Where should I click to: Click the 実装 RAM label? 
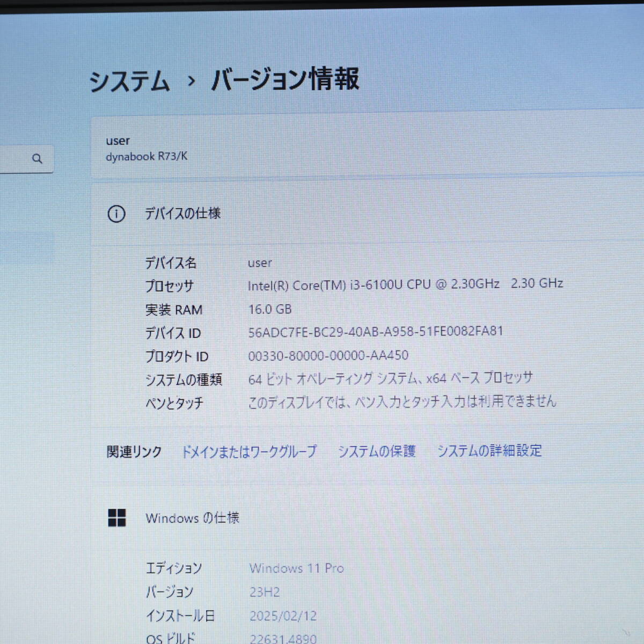(174, 310)
